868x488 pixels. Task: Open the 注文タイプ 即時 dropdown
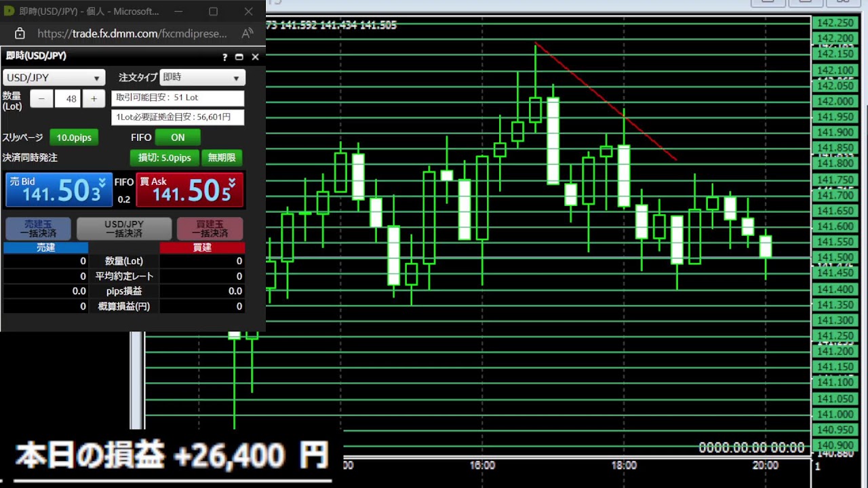[202, 78]
